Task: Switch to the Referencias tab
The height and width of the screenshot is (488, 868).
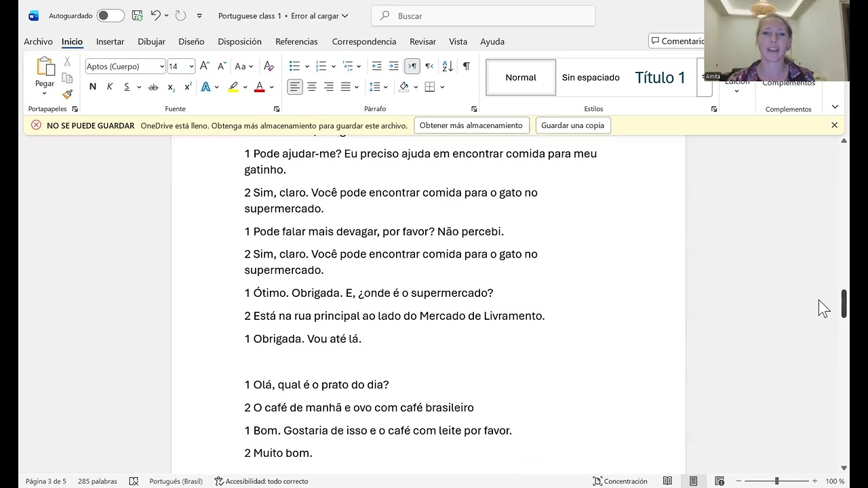Action: point(296,41)
